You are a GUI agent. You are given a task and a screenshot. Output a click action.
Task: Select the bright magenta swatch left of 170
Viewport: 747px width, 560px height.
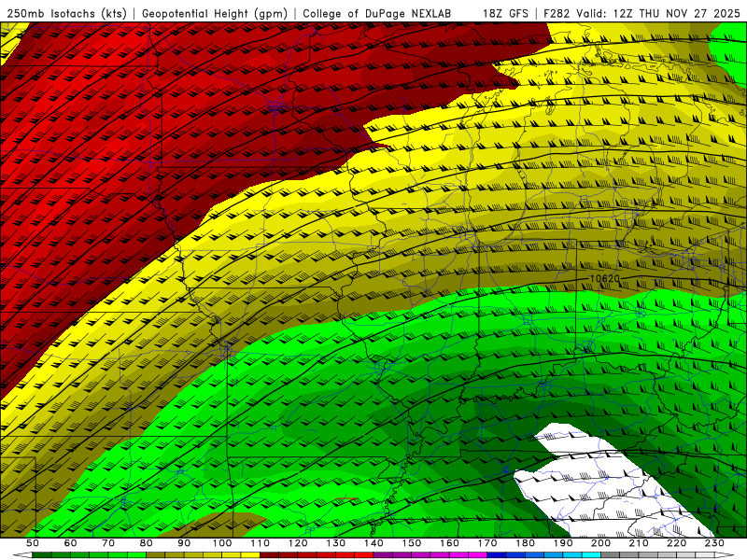coord(478,554)
